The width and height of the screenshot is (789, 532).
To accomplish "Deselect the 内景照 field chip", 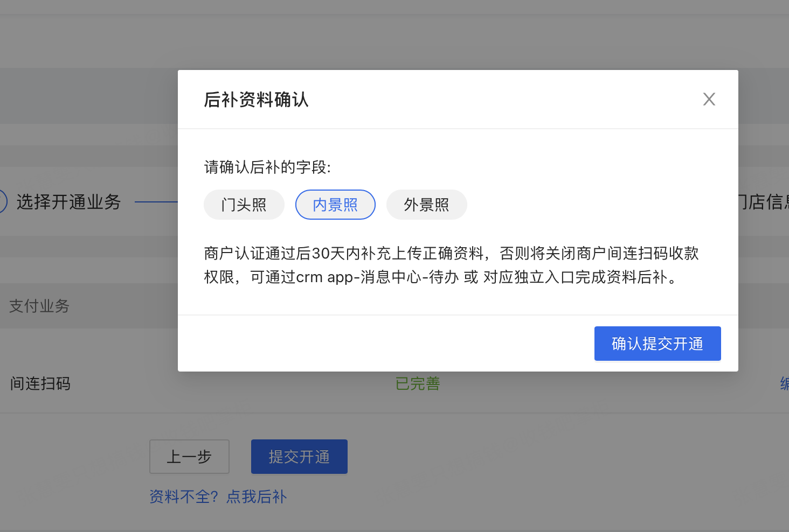I will pos(335,205).
